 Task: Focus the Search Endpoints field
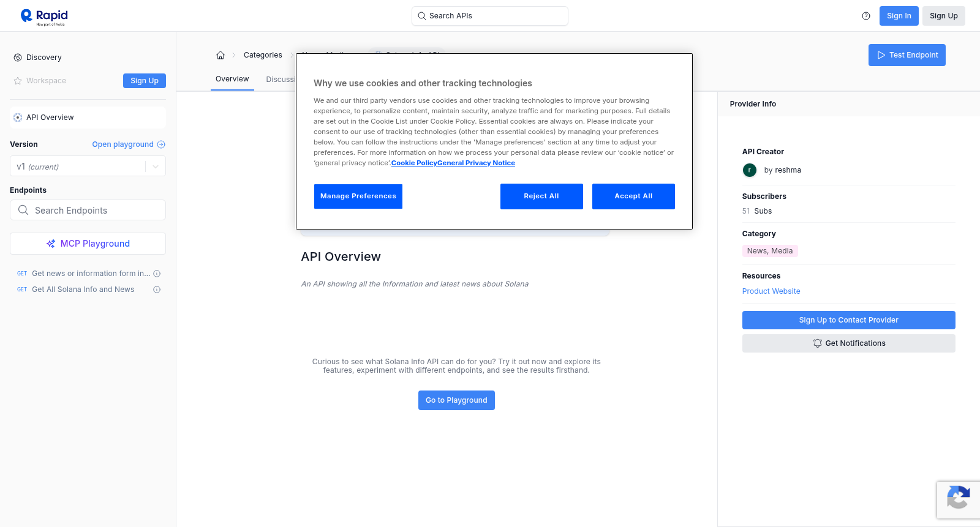pos(88,210)
